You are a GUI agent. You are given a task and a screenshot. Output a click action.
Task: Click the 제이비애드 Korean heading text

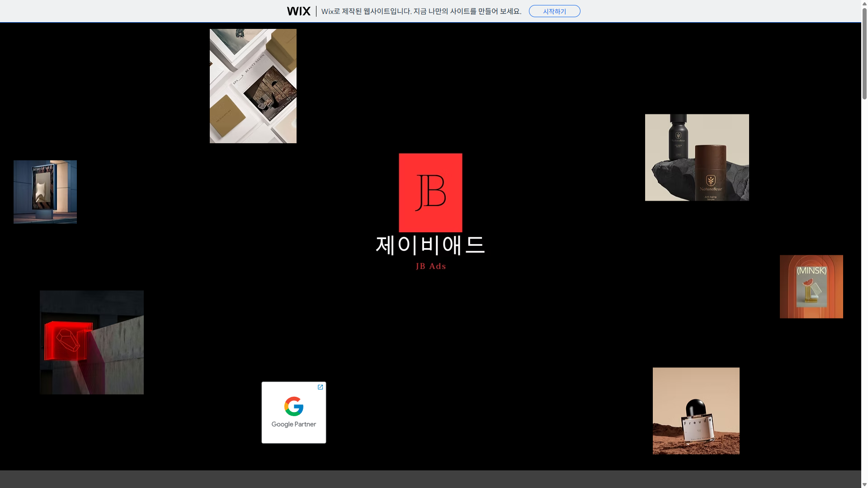point(430,245)
